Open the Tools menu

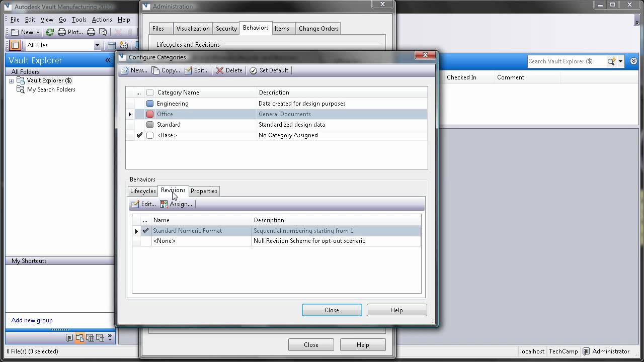(x=79, y=20)
